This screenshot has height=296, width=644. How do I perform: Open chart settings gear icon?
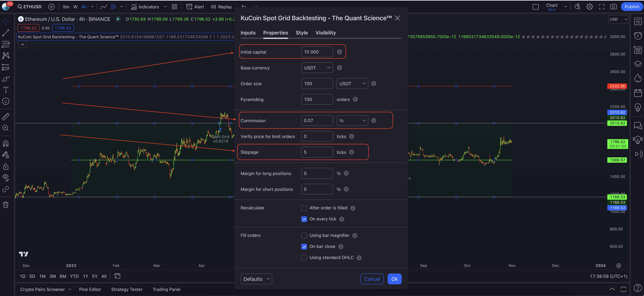[x=589, y=7]
